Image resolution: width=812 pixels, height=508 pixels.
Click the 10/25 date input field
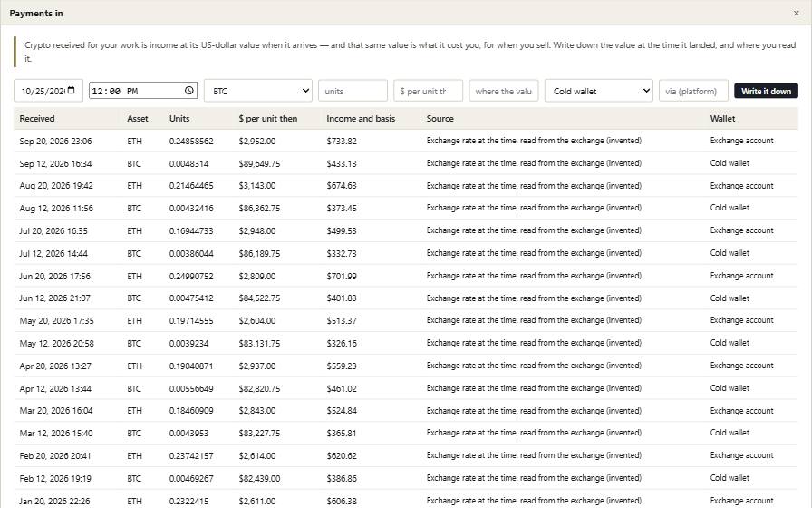pos(48,91)
